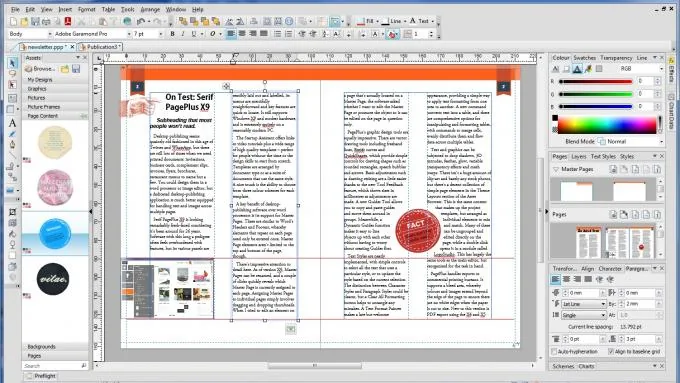Select the black velae logo asset thumbnail

53,279
